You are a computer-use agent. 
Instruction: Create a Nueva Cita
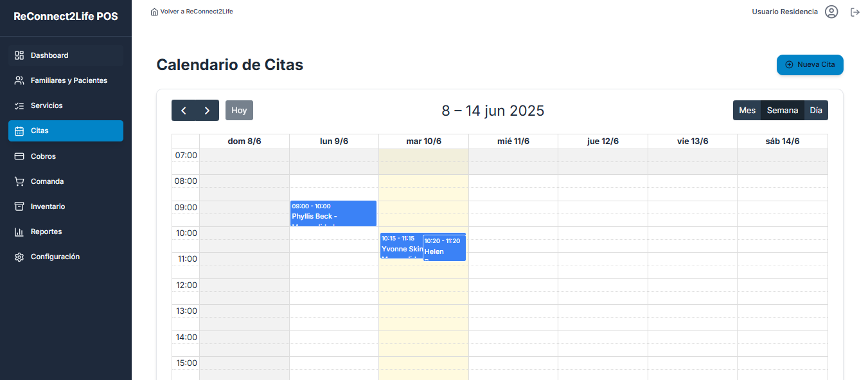810,64
